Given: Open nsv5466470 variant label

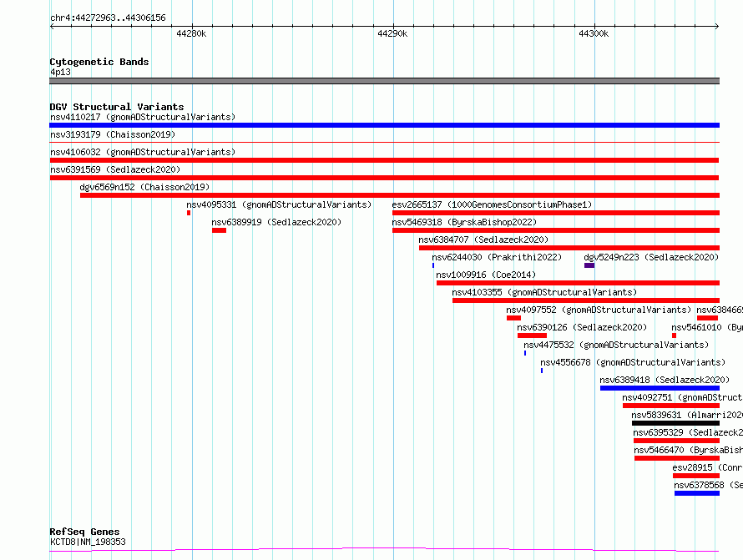Looking at the screenshot, I should [x=689, y=450].
